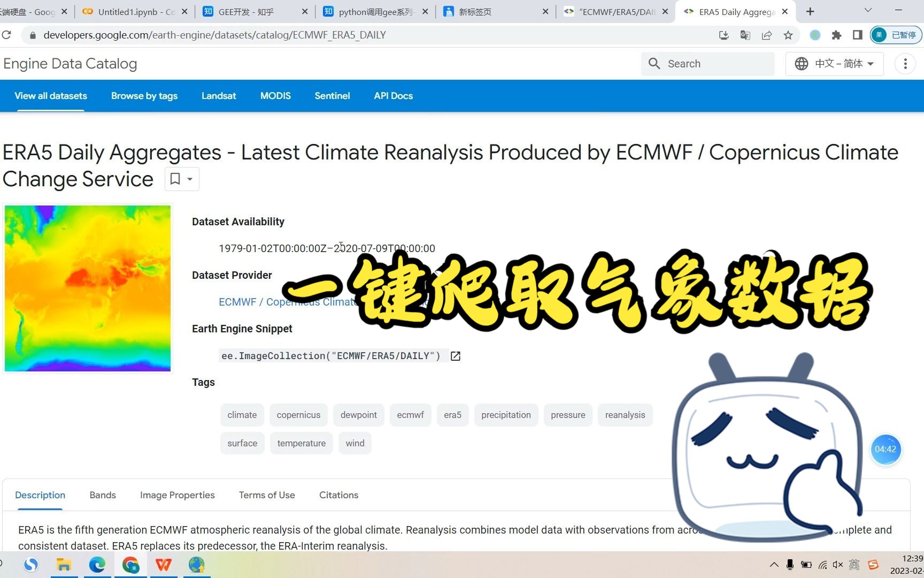Click the share page icon in address bar
Screen dimensions: 924x578
[x=767, y=35]
